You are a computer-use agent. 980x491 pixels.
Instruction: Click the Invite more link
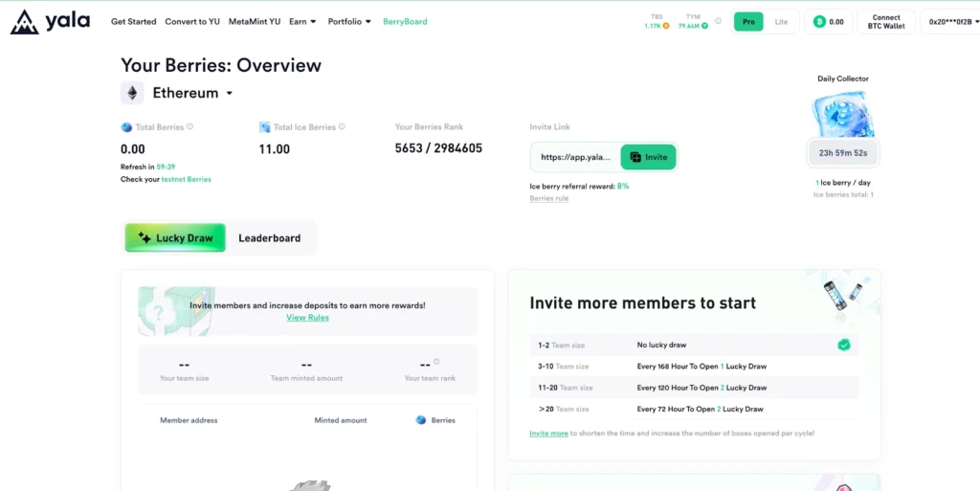click(548, 433)
